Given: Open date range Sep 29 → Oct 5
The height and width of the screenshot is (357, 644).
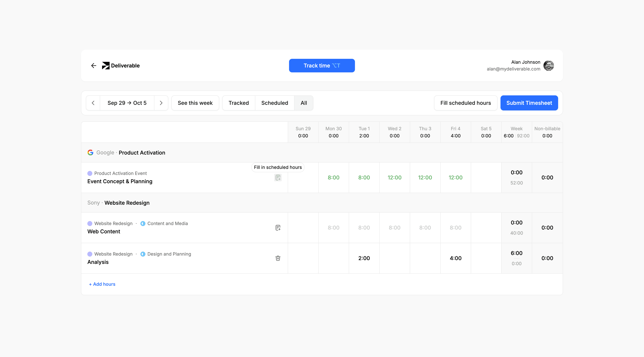Looking at the screenshot, I should [x=127, y=103].
